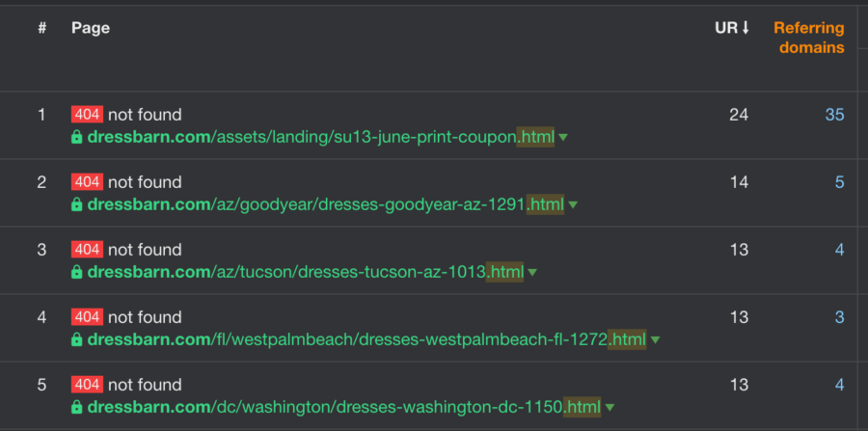Sort by the UR column header

731,28
